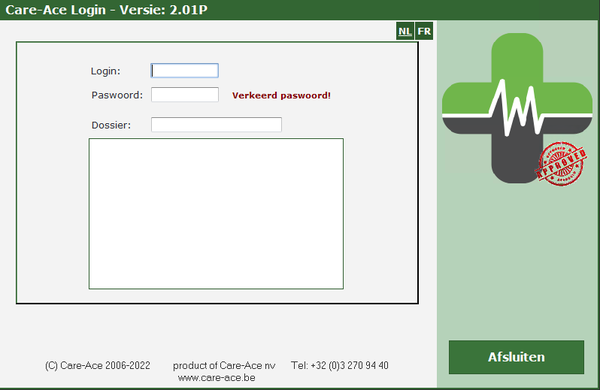Click the Dossier: label
The image size is (600, 390).
point(111,125)
